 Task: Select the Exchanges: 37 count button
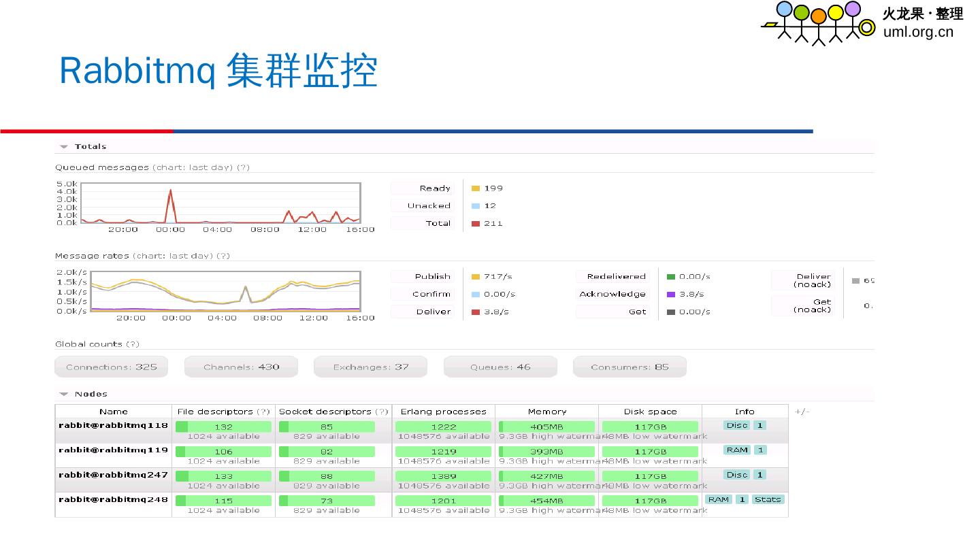tap(370, 367)
